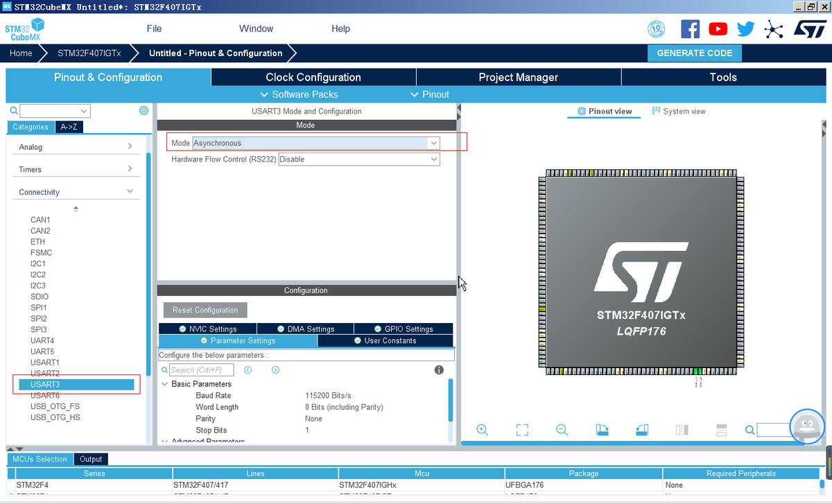
Task: Open the User Constants tab
Action: click(385, 340)
